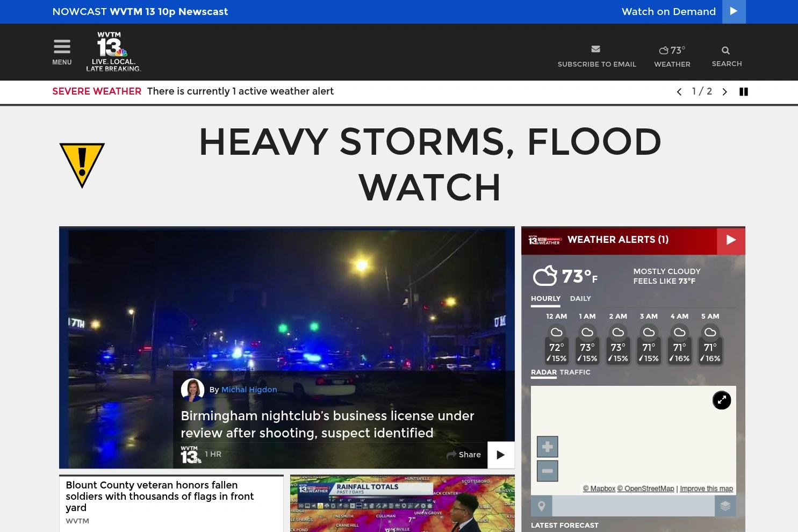The image size is (798, 532).
Task: Play the Watch on Demand video button
Action: [734, 11]
